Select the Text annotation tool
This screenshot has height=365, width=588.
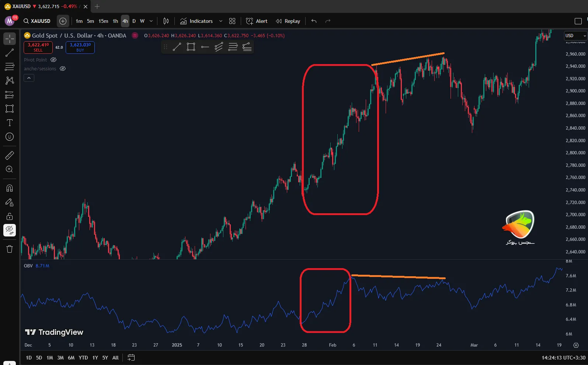(x=10, y=123)
